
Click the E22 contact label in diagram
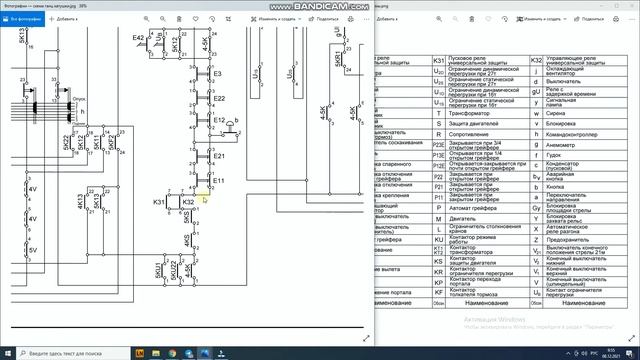click(219, 98)
